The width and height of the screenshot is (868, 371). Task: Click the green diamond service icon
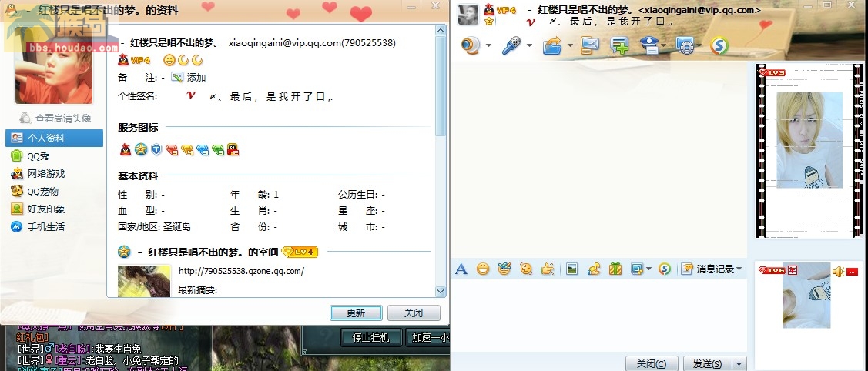coord(218,149)
